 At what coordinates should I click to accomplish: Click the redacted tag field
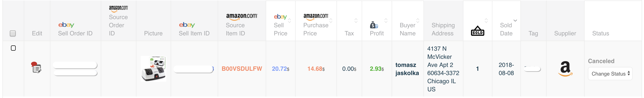[x=532, y=69]
